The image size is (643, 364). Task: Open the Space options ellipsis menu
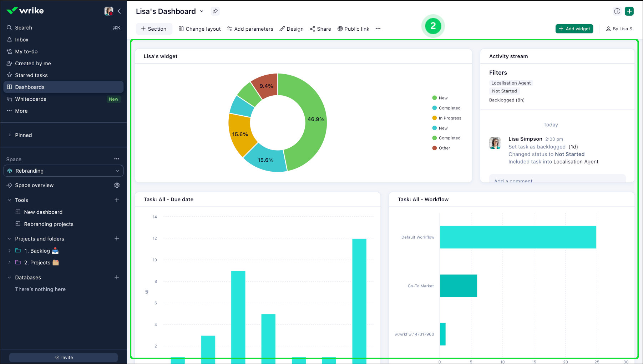point(117,159)
